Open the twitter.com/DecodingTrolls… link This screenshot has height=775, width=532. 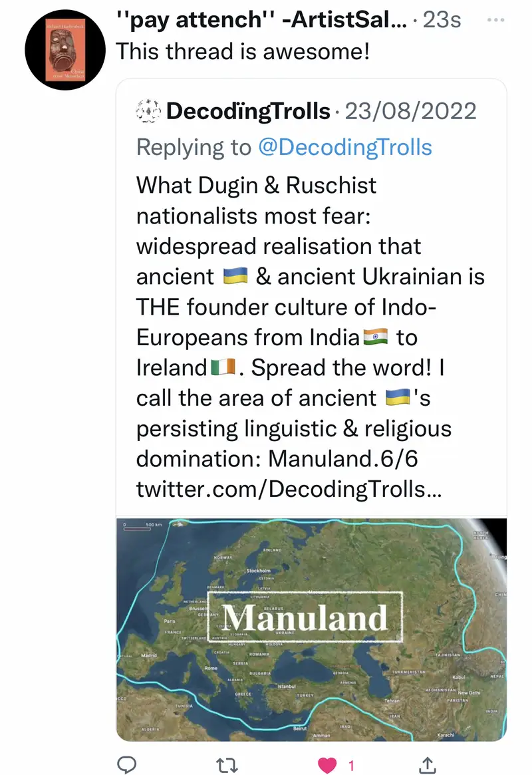[x=289, y=490]
